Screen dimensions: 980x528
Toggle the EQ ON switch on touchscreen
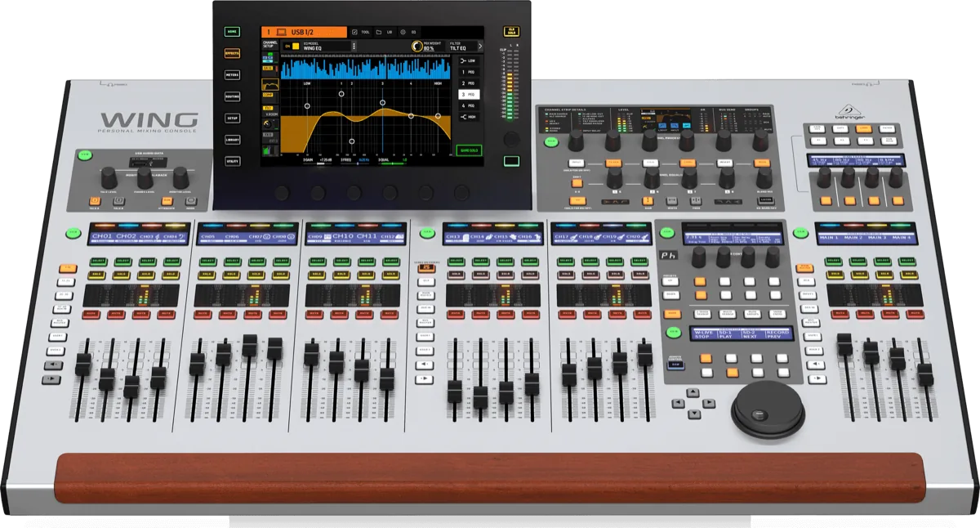coord(292,47)
